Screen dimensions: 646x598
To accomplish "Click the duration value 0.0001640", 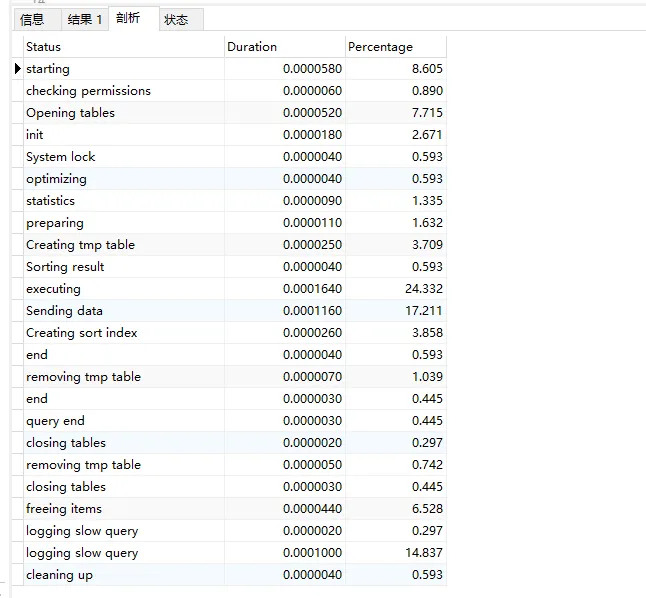I will point(312,288).
